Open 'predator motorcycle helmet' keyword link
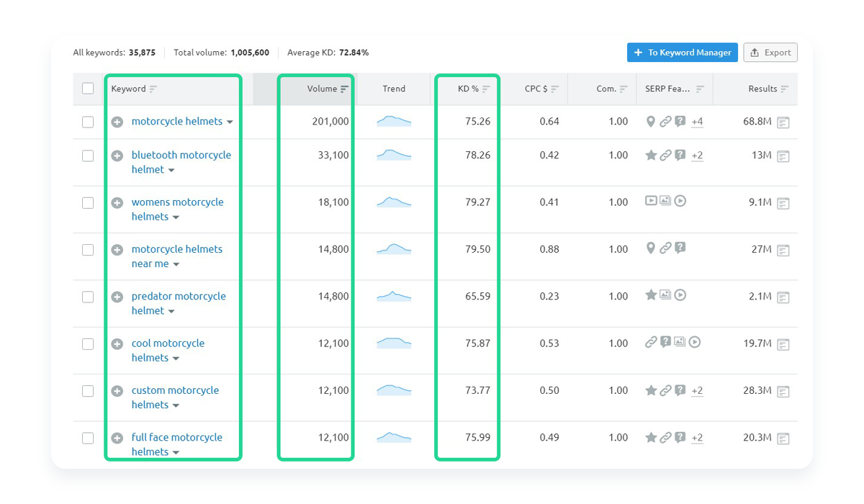The width and height of the screenshot is (864, 504). coord(179,303)
